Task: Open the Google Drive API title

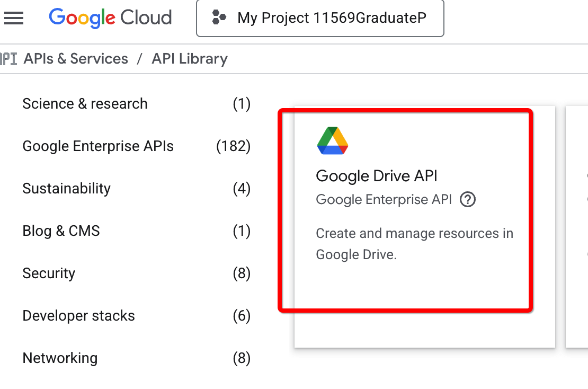Action: pos(377,176)
